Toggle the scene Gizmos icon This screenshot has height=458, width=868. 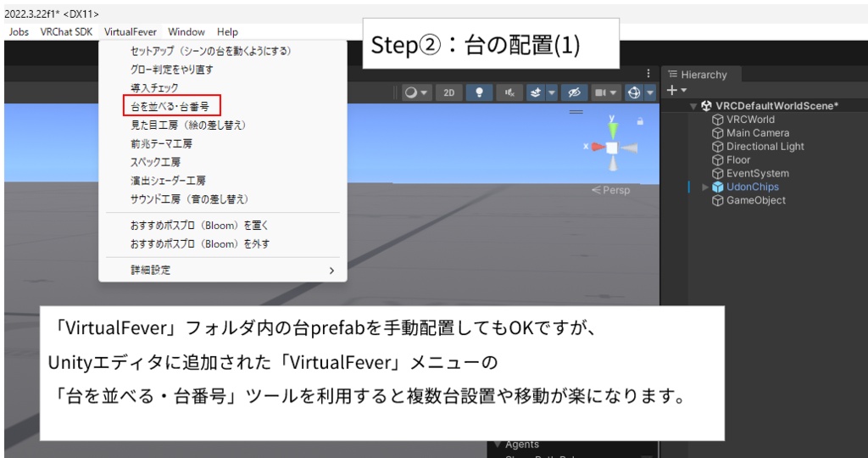[634, 92]
